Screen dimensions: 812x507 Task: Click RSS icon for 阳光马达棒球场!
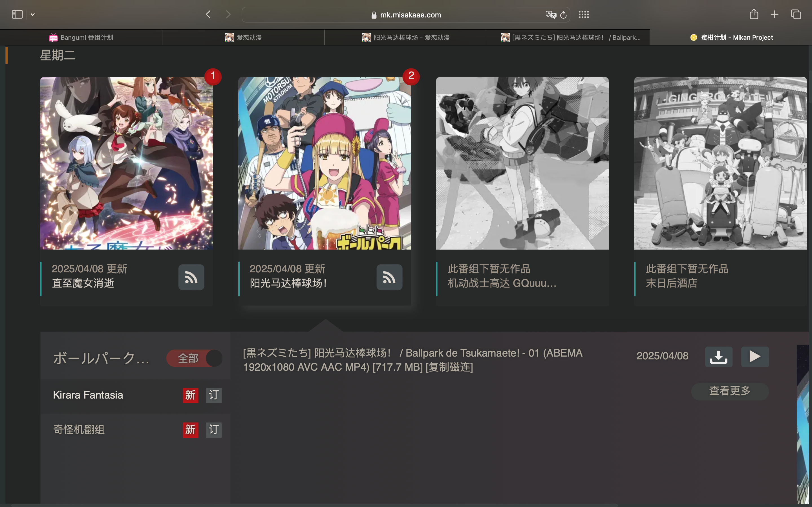click(x=389, y=277)
